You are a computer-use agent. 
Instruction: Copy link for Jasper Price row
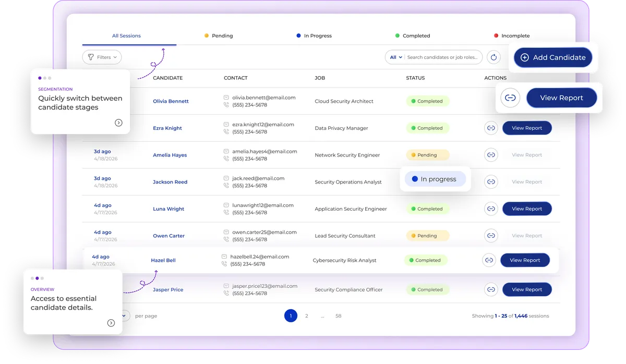[x=491, y=289]
